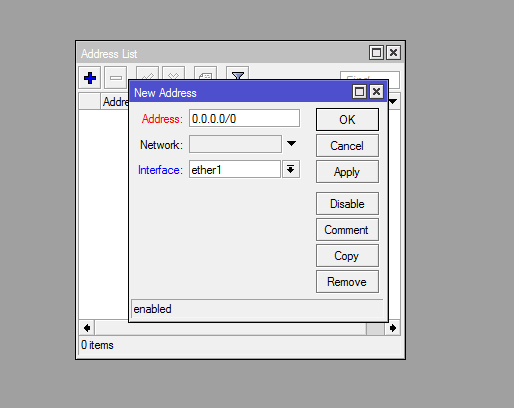Focus the Address input field

pyautogui.click(x=244, y=118)
